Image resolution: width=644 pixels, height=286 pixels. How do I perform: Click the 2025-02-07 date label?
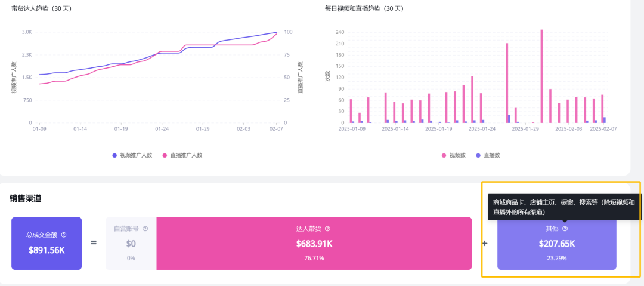(x=603, y=129)
